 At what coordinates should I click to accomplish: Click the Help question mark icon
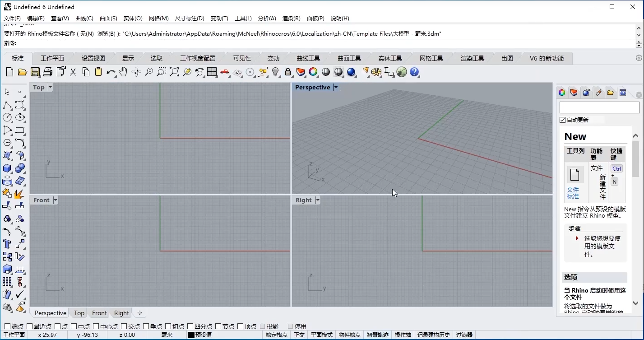pos(414,72)
